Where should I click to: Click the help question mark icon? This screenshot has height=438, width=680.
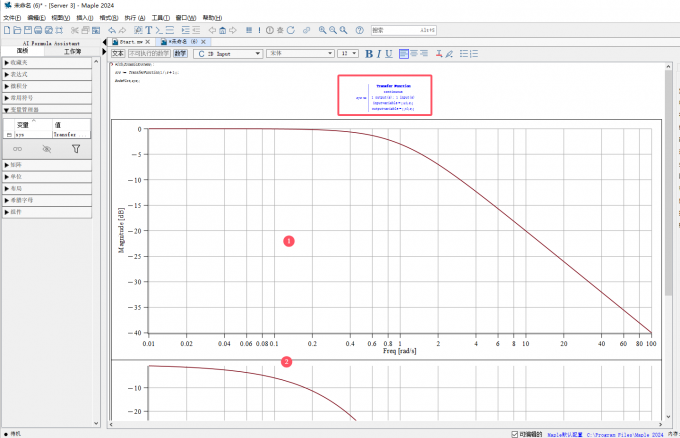click(359, 30)
